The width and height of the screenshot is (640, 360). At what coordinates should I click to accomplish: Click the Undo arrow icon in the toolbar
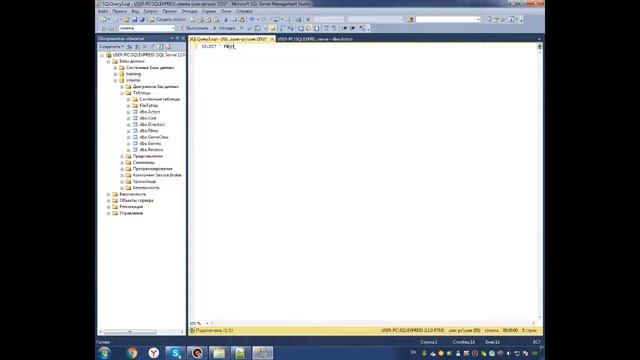click(252, 19)
